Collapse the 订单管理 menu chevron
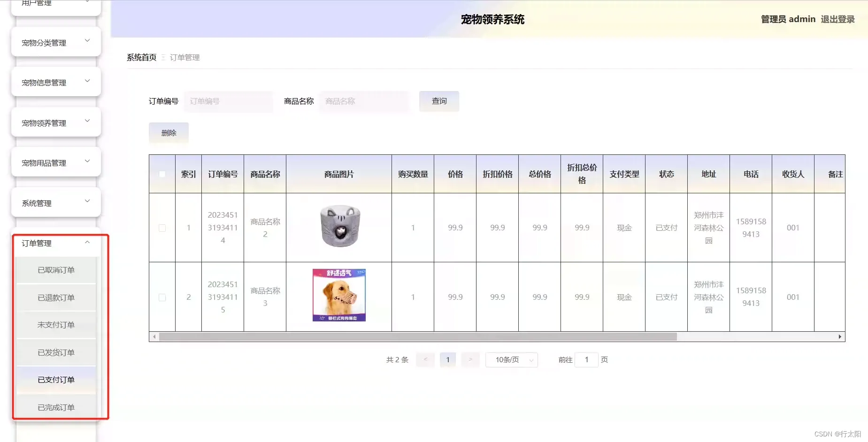 [87, 242]
